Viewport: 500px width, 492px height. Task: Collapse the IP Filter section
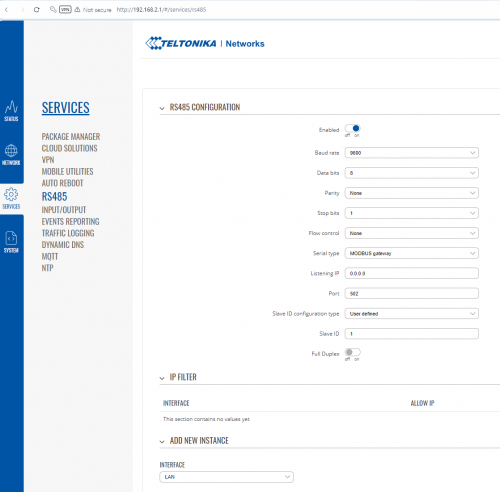162,378
